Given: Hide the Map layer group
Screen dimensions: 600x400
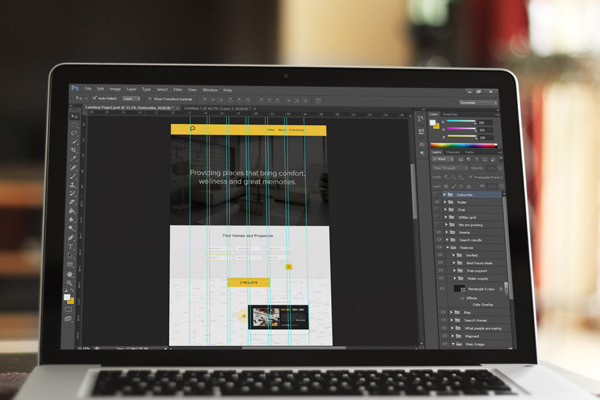Looking at the screenshot, I should [x=443, y=312].
